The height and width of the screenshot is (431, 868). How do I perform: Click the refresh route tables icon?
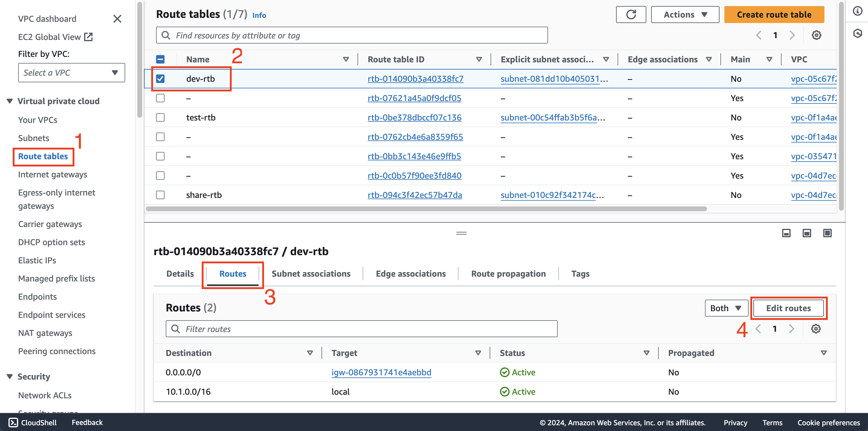(631, 15)
